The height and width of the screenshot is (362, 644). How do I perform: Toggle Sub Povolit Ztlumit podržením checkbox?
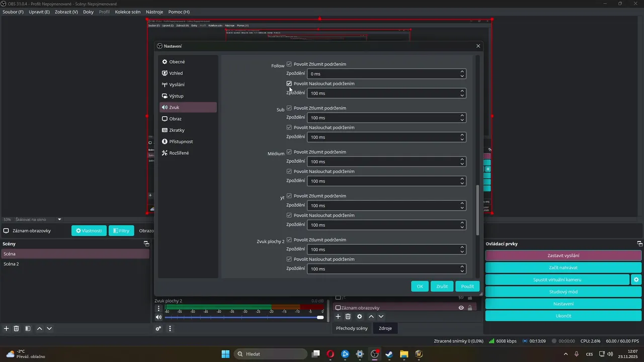click(x=289, y=108)
